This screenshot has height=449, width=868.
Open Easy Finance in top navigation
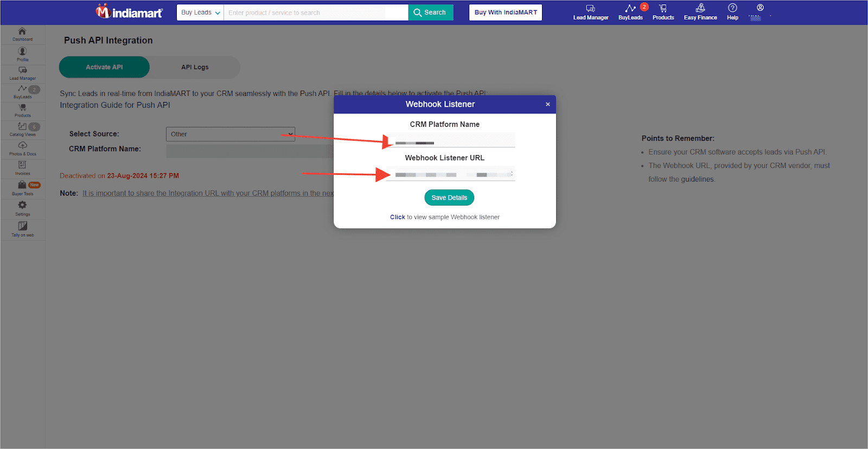click(x=700, y=12)
